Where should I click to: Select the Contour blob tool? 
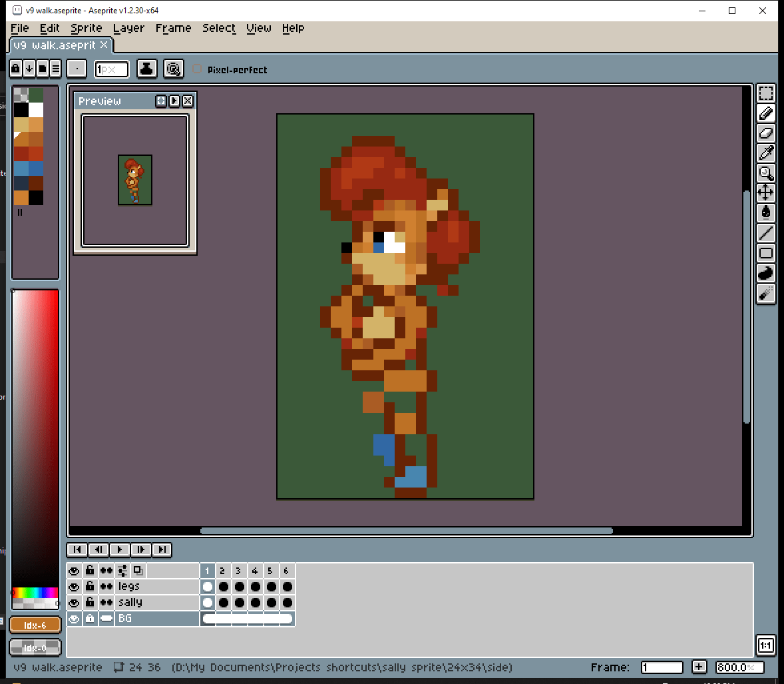[766, 273]
